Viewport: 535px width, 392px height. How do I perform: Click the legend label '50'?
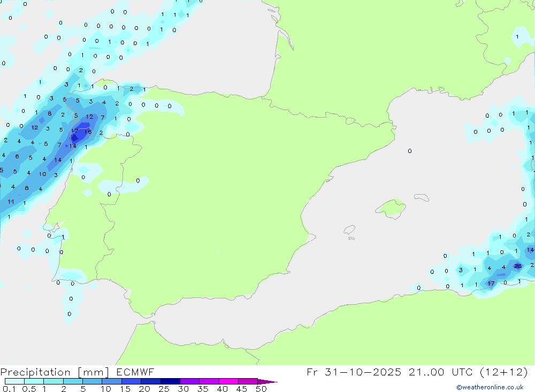point(262,389)
